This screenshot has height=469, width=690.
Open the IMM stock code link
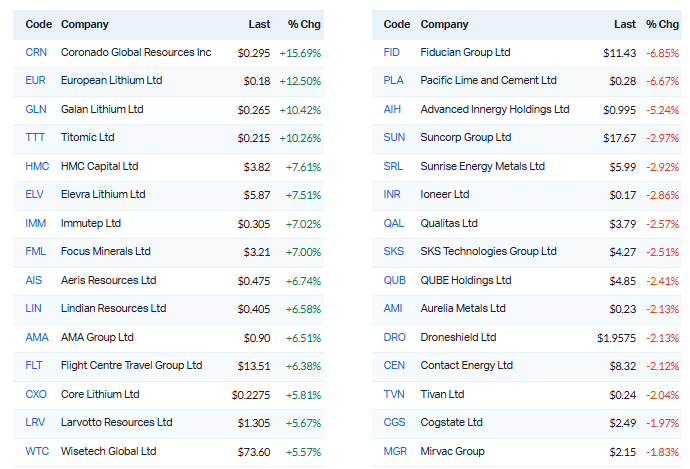(36, 224)
